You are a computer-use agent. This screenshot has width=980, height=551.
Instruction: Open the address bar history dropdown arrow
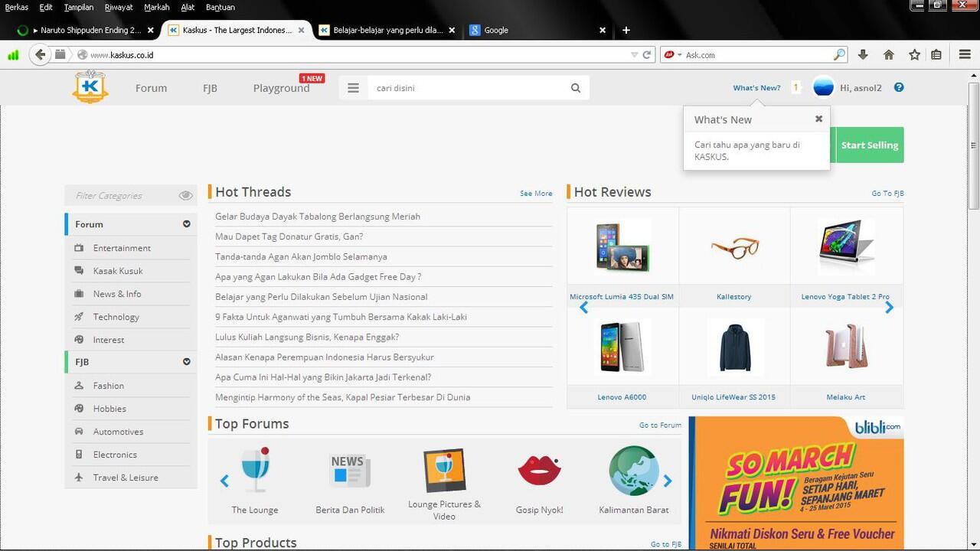pyautogui.click(x=634, y=54)
